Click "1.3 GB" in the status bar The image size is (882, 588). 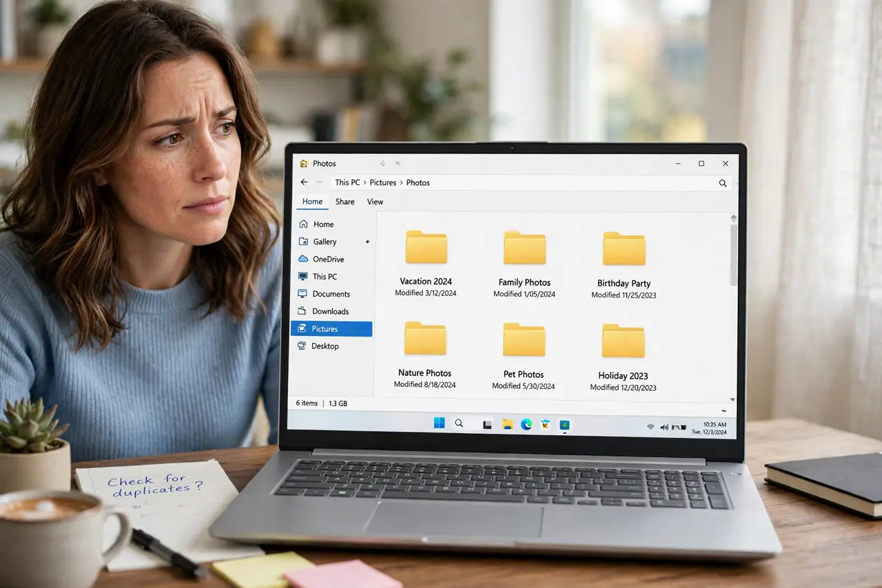coord(338,403)
